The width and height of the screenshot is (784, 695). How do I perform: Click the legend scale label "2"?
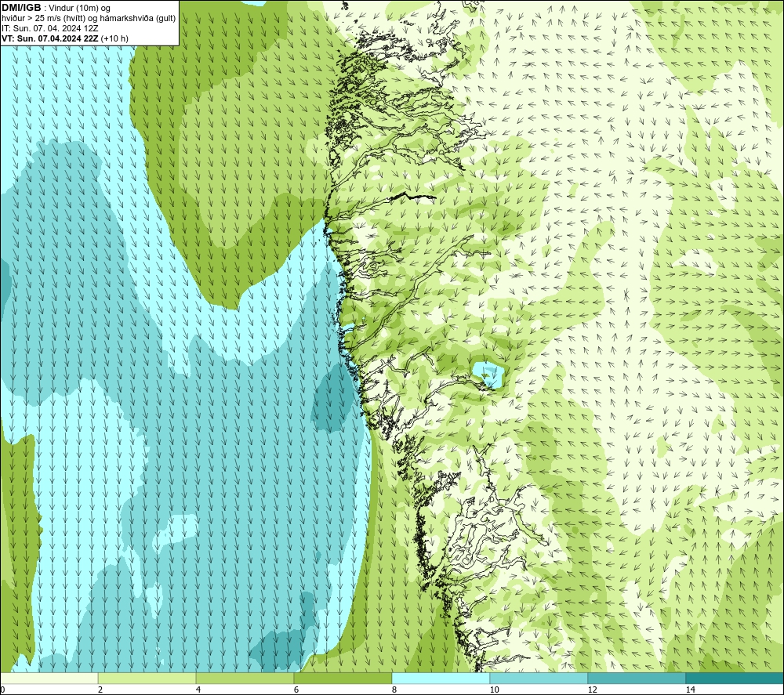click(100, 690)
